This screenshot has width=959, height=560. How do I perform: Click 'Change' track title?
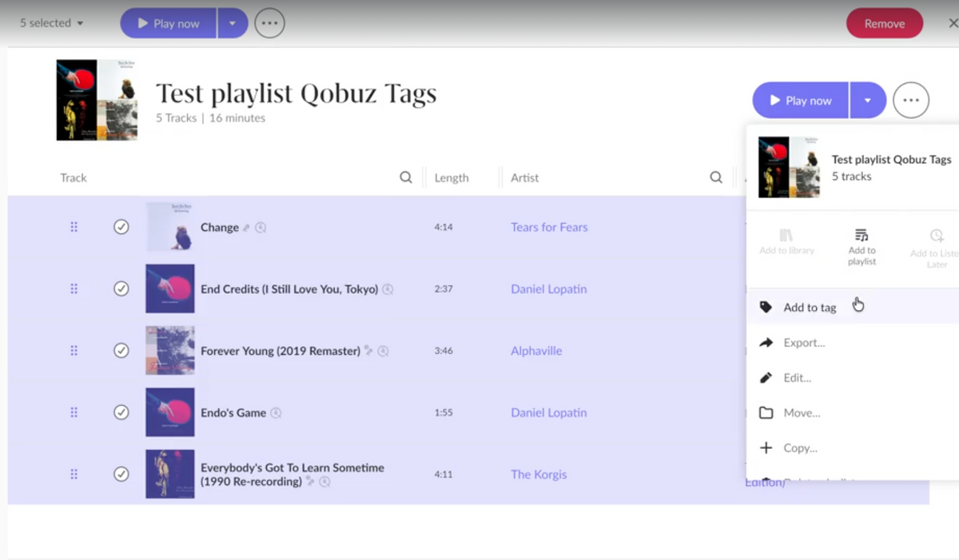(220, 227)
